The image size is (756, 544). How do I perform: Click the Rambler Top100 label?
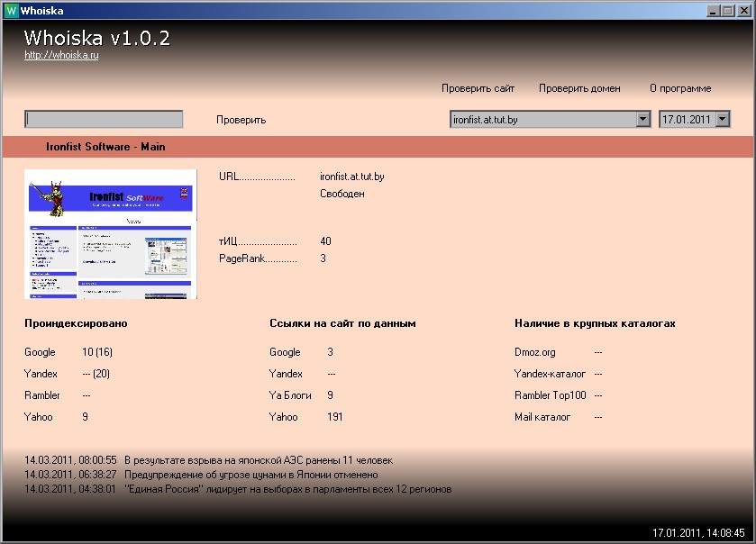pyautogui.click(x=551, y=395)
